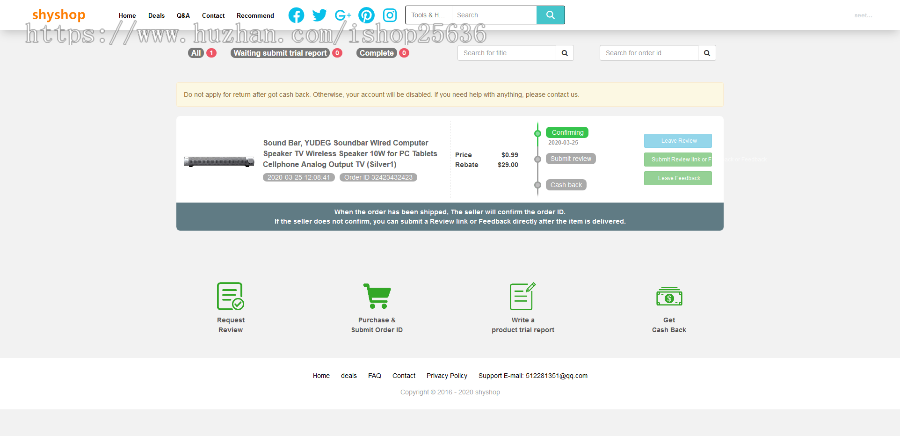900x436 pixels.
Task: Click the Get Cash Back money icon
Action: pyautogui.click(x=669, y=296)
